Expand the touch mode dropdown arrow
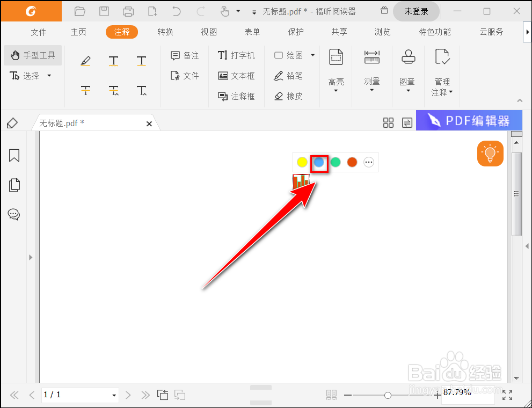 coord(238,11)
